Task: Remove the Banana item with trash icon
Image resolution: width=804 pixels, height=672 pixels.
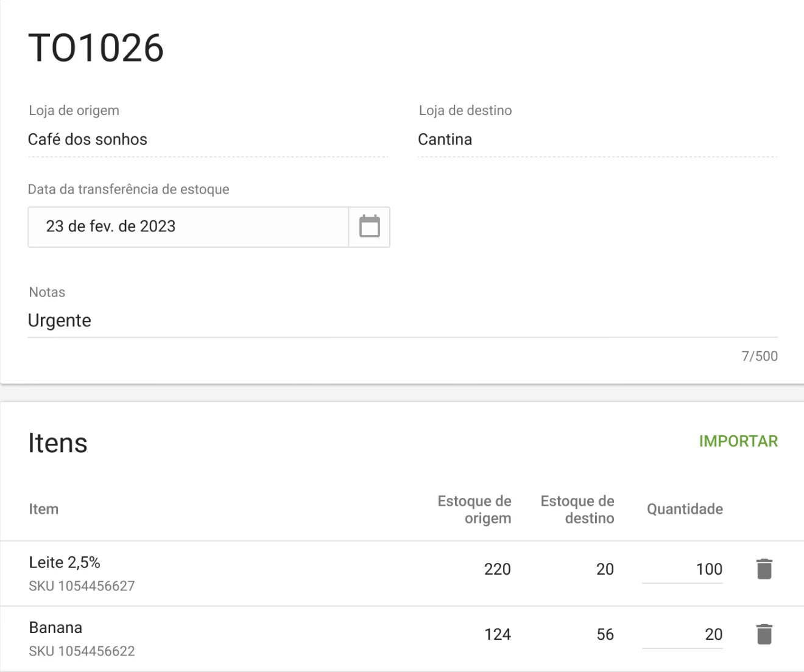Action: [x=764, y=634]
